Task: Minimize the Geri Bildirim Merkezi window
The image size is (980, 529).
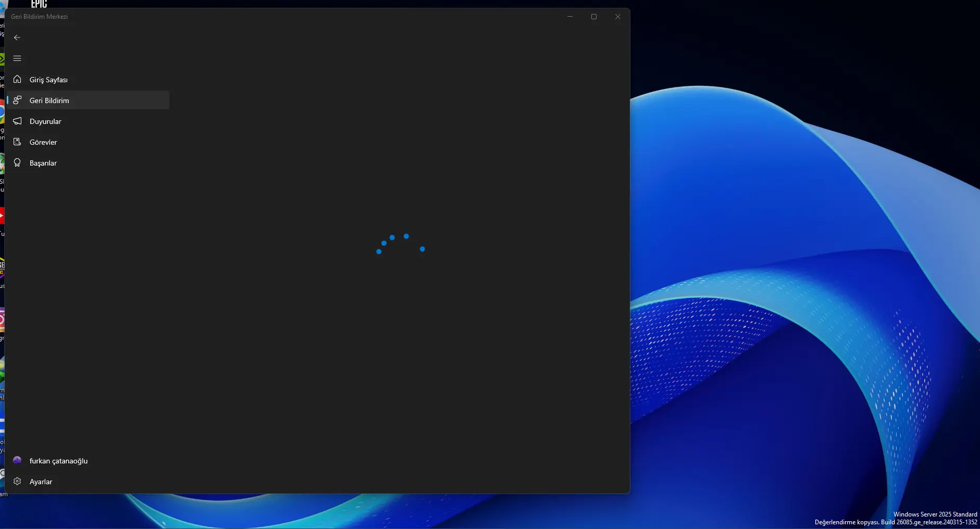Action: 570,17
